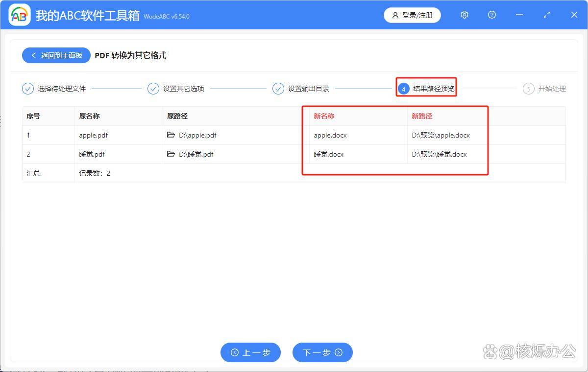The height and width of the screenshot is (372, 588).
Task: Click the 我的ABC软件工具箱 title text
Action: click(x=88, y=15)
